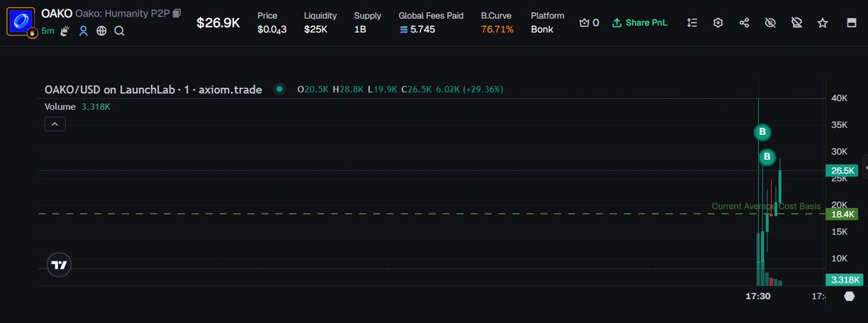
Task: Click the Price $0.0₄3 stat
Action: click(273, 22)
